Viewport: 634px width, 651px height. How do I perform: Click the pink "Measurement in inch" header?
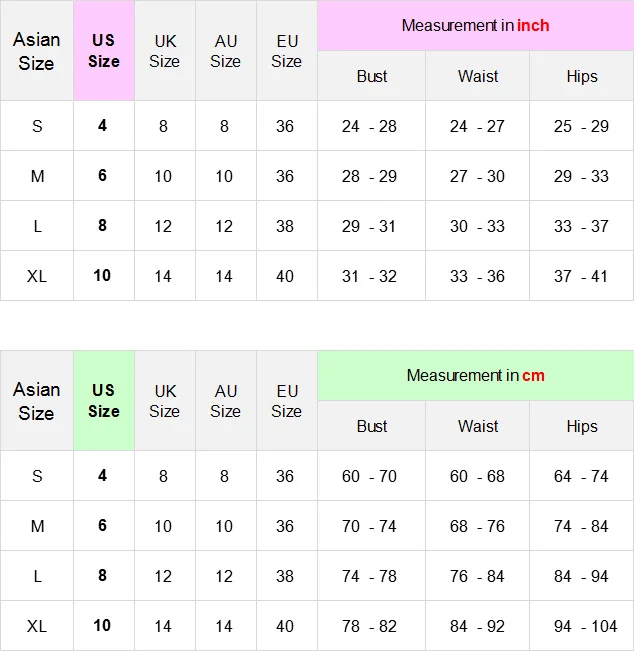[475, 26]
